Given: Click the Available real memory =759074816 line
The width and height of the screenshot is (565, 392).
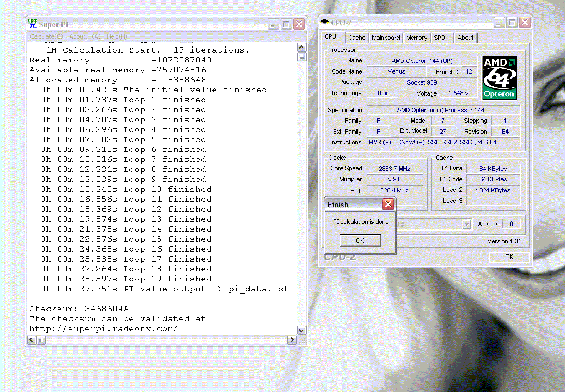Looking at the screenshot, I should coord(118,70).
